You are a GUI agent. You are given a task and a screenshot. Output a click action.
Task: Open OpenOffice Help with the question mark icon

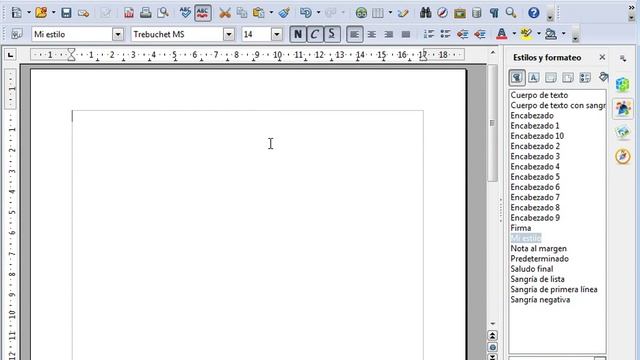click(533, 13)
